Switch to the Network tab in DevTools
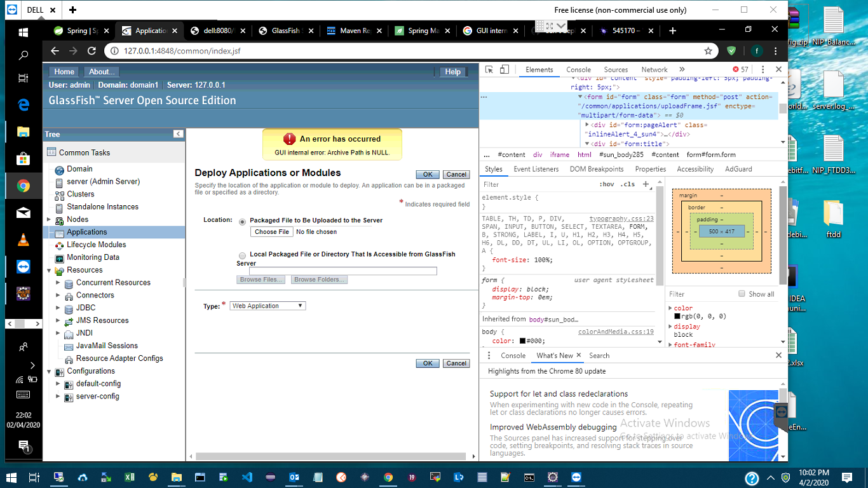868x488 pixels. point(654,70)
